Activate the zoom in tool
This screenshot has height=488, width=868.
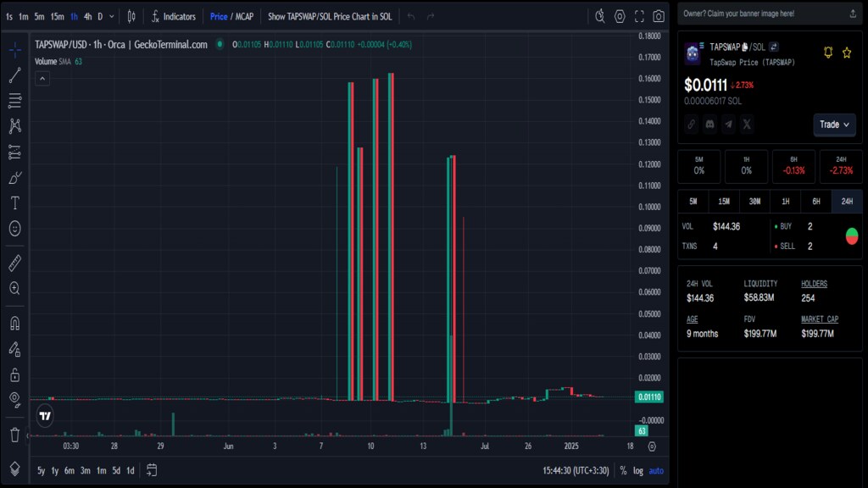click(15, 288)
